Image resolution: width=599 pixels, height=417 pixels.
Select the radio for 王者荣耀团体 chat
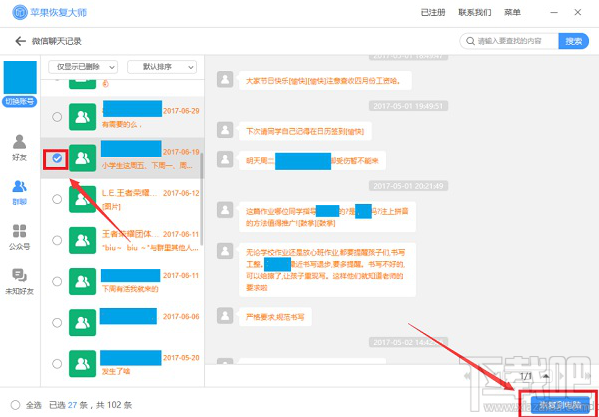57,240
